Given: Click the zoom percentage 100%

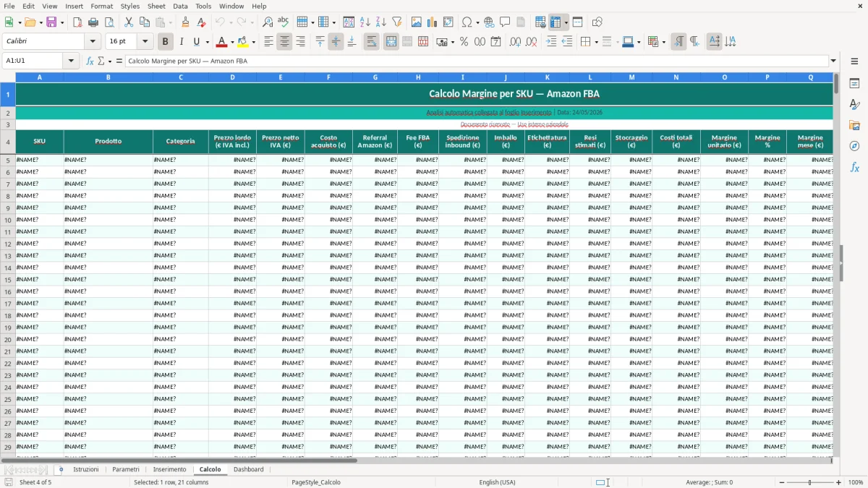Looking at the screenshot, I should 856,482.
